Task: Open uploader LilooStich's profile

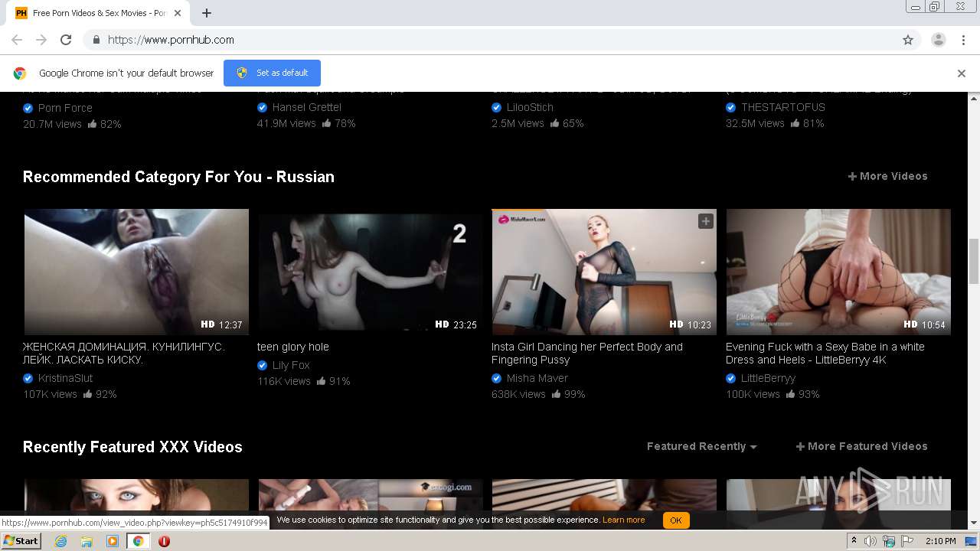Action: (530, 107)
